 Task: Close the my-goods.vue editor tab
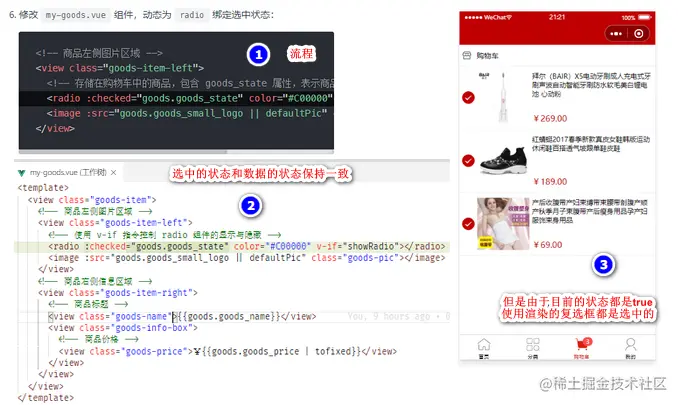pos(113,173)
